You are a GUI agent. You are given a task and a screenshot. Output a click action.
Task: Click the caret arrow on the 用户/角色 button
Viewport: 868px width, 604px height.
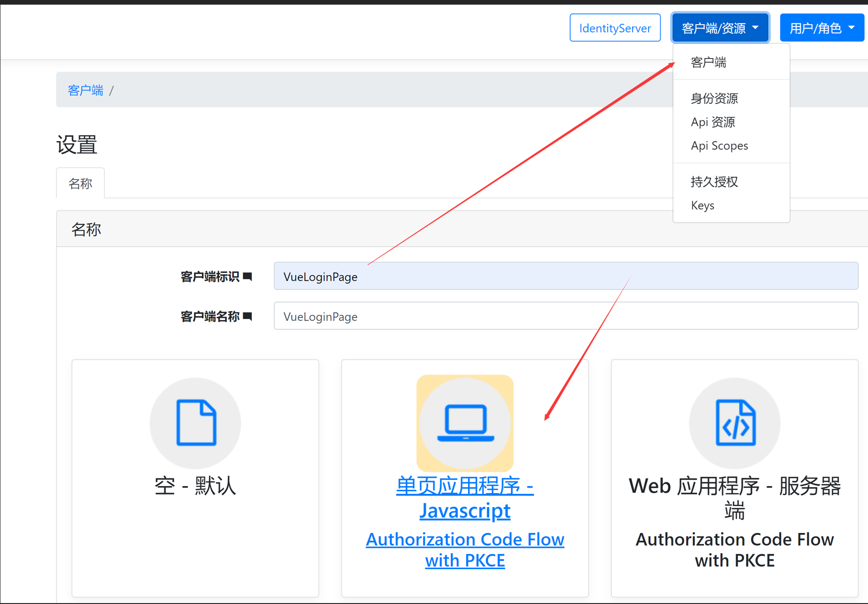tap(852, 27)
